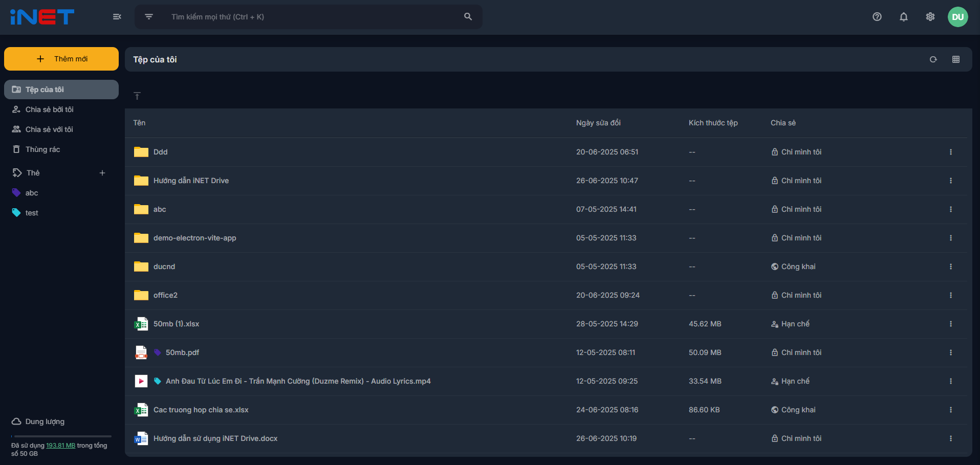Viewport: 980px width, 465px height.
Task: Select the test tag in sidebar
Action: [61, 213]
